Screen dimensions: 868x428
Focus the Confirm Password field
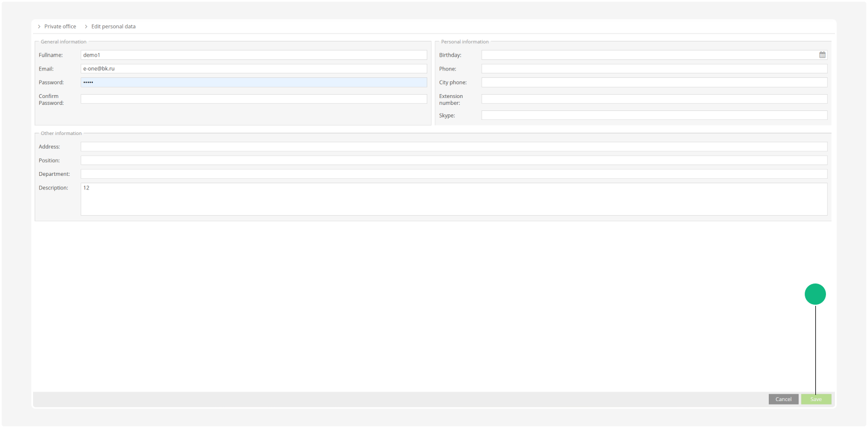point(252,98)
